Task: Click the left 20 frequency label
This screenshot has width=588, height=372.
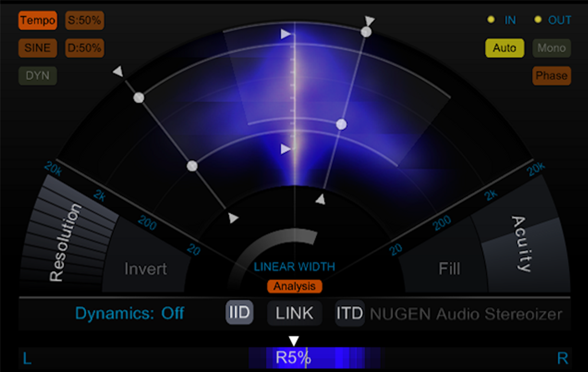Action: (x=194, y=249)
